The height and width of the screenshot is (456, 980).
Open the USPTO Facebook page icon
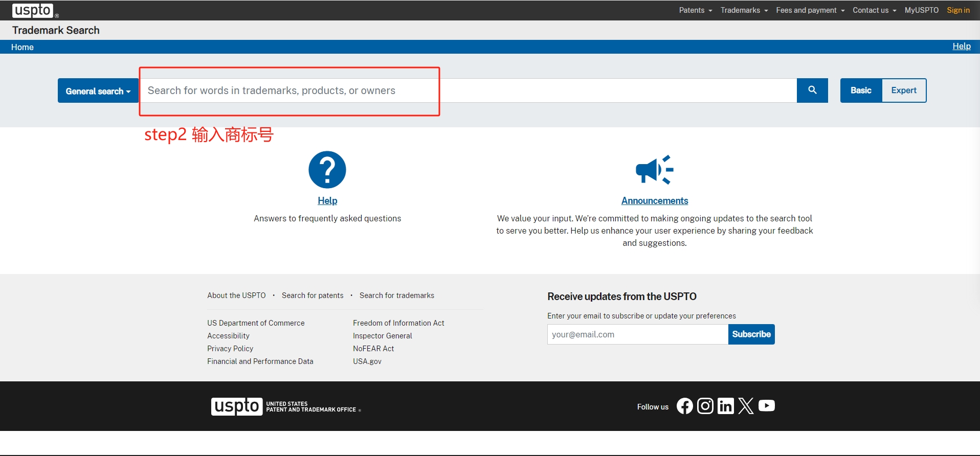tap(685, 406)
